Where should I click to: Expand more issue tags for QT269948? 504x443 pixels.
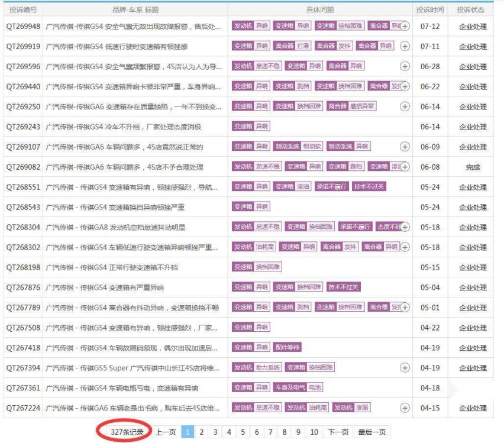[405, 27]
